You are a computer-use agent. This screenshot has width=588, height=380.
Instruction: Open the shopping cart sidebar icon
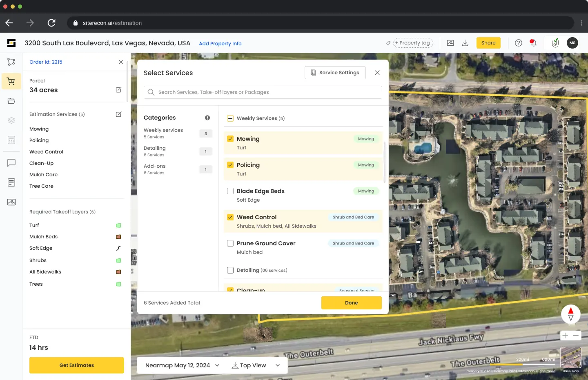pyautogui.click(x=11, y=81)
